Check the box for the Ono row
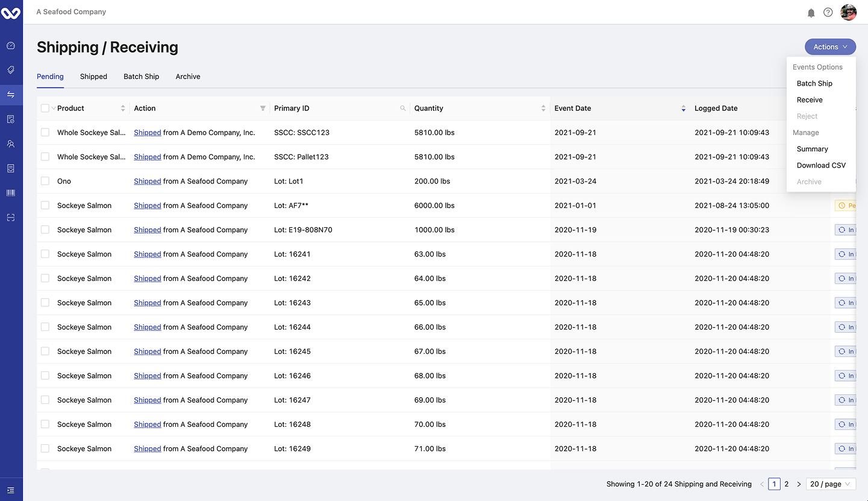This screenshot has width=868, height=501. coord(45,181)
